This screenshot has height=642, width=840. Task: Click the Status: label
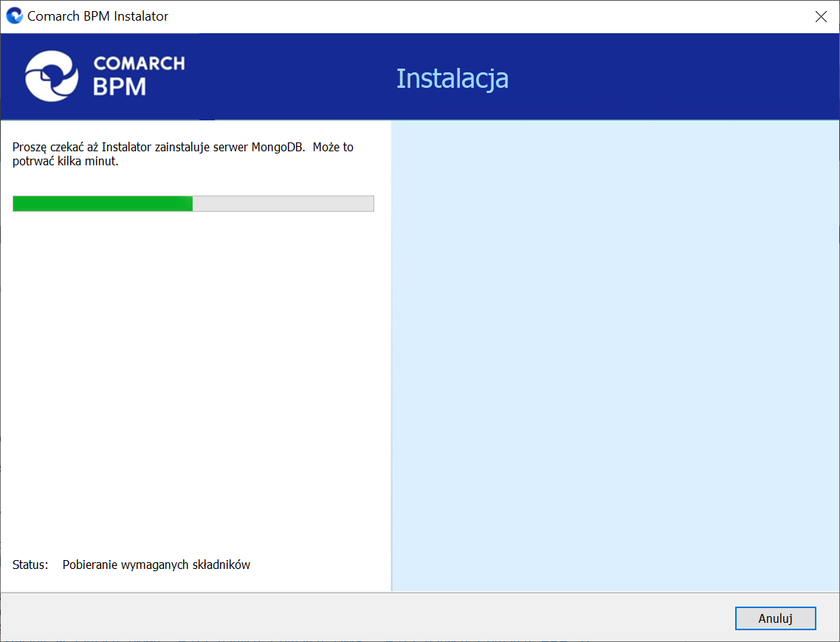click(x=30, y=565)
